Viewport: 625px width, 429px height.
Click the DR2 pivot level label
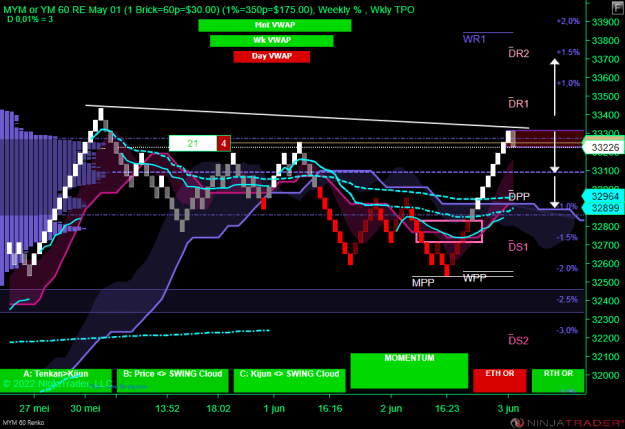pos(519,53)
